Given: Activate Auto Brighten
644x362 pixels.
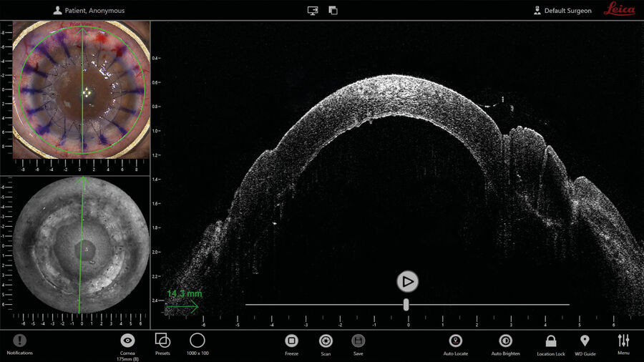Looking at the screenshot, I should coord(506,341).
